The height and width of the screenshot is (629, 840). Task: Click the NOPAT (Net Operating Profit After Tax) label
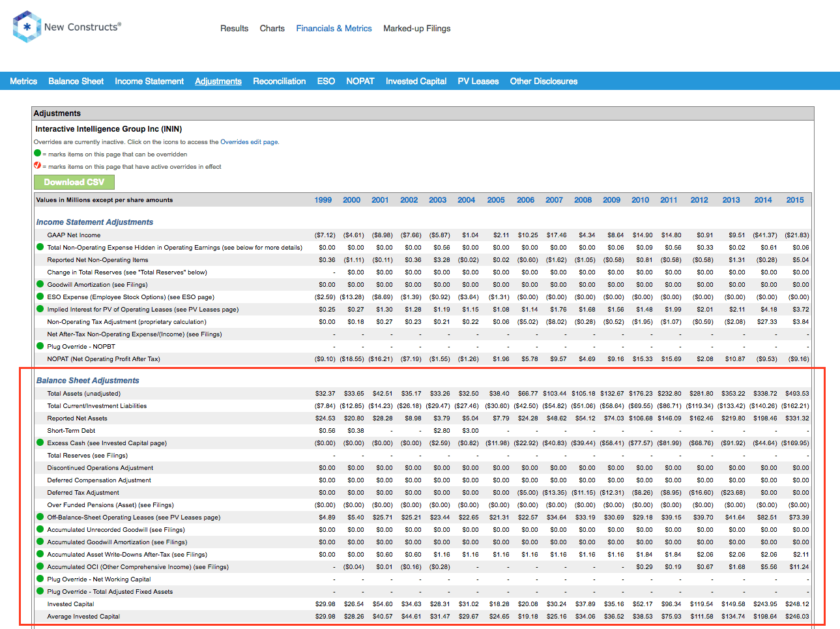coord(104,359)
